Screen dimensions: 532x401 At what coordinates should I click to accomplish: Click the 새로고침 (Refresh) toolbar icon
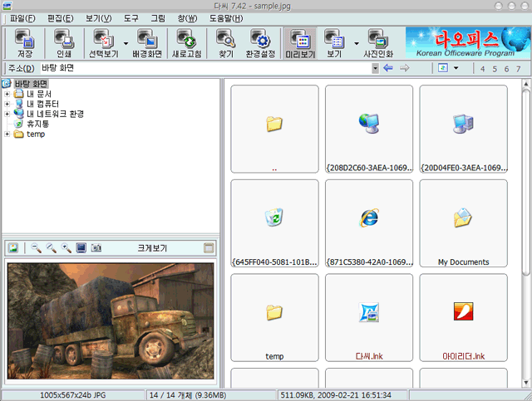click(x=186, y=43)
